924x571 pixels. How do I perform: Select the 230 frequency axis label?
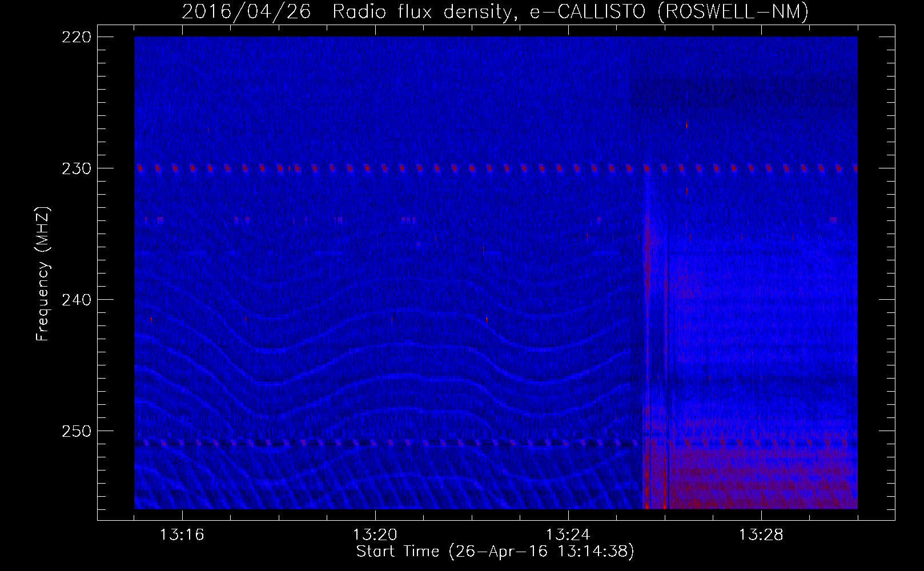pyautogui.click(x=75, y=169)
